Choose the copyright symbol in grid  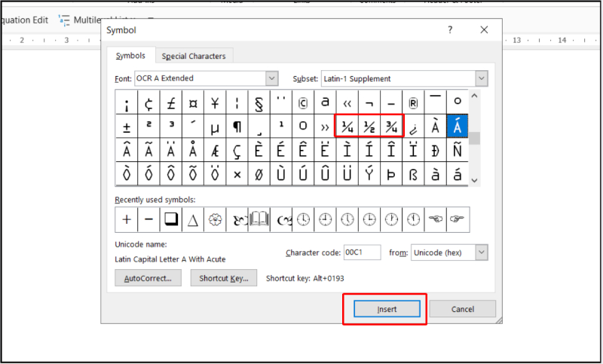pos(303,102)
